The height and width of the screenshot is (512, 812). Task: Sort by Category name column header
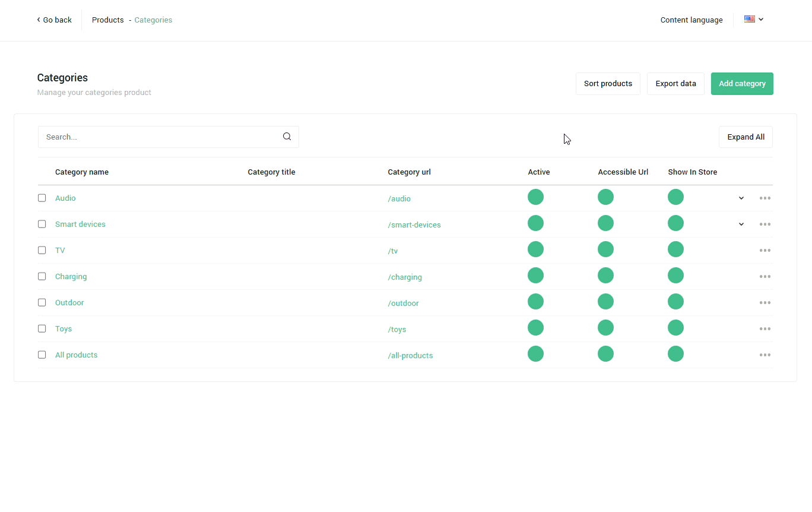pos(82,172)
